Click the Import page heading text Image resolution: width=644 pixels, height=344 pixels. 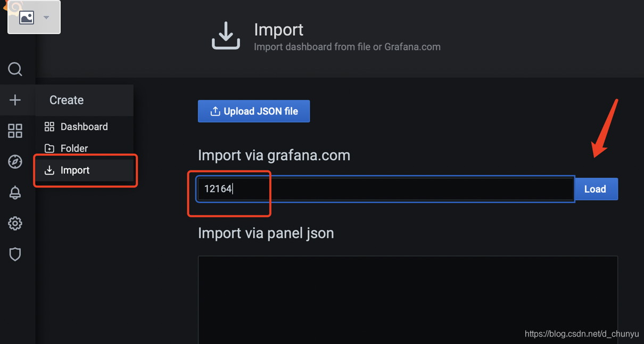278,29
